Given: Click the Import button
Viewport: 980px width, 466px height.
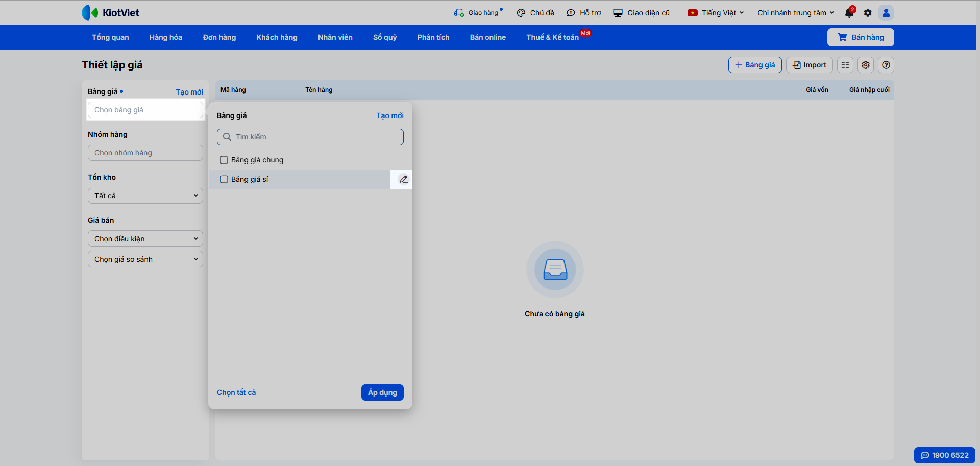Looking at the screenshot, I should click(x=810, y=65).
